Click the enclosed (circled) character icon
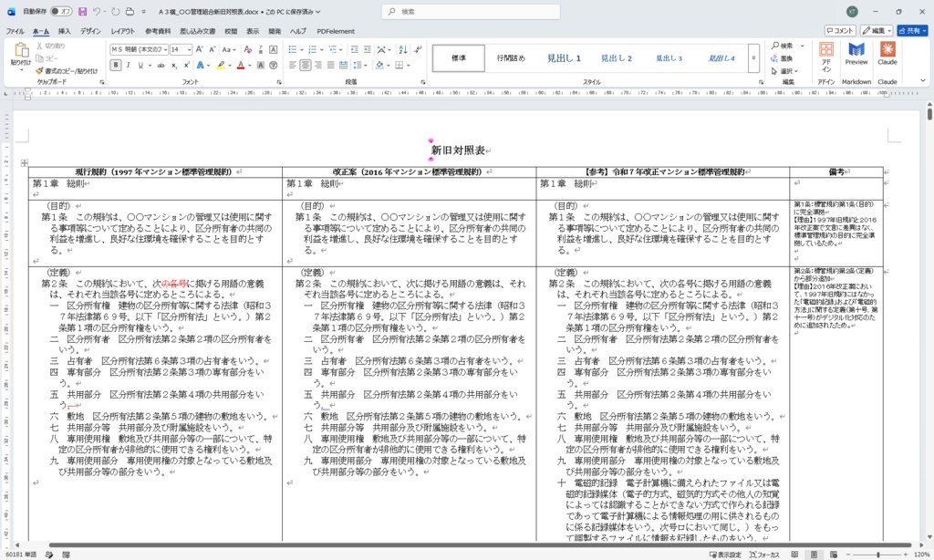 point(274,66)
